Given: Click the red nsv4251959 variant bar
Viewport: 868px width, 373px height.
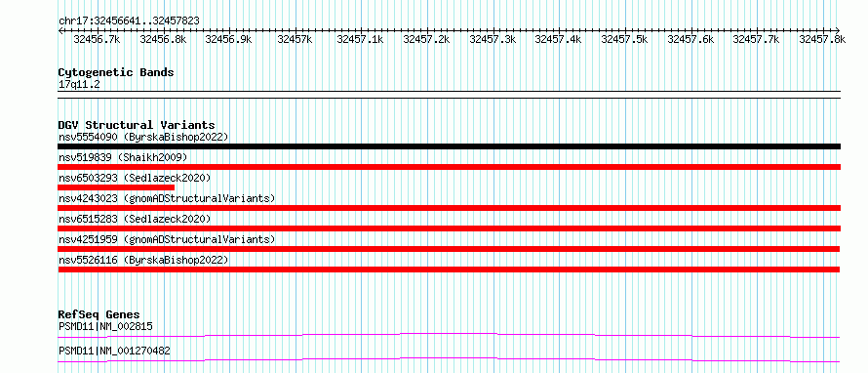Looking at the screenshot, I should point(449,249).
